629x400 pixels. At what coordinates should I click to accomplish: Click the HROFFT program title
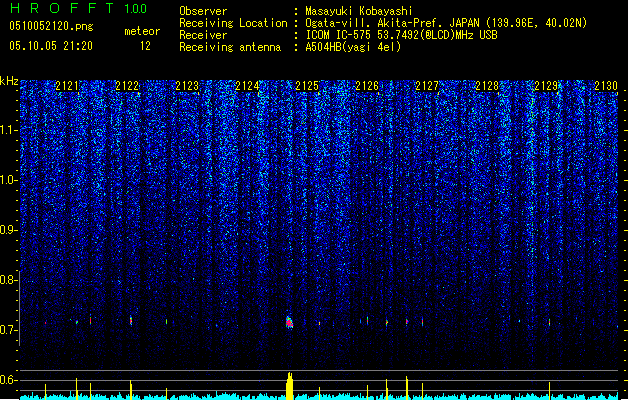tap(62, 8)
